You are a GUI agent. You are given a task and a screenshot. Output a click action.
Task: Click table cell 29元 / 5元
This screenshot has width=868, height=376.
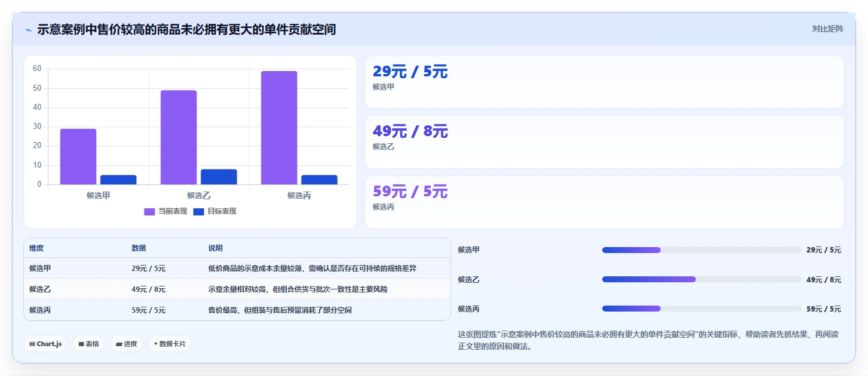tap(149, 269)
